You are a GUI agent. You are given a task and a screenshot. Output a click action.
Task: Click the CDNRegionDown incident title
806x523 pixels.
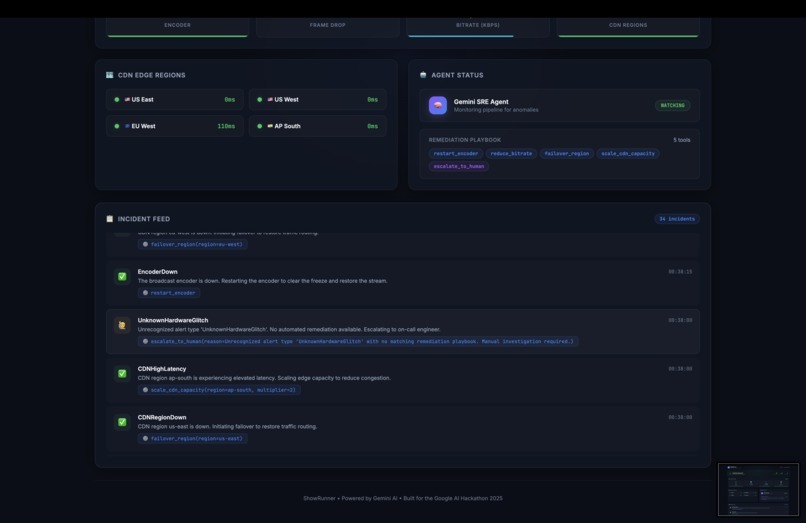162,417
